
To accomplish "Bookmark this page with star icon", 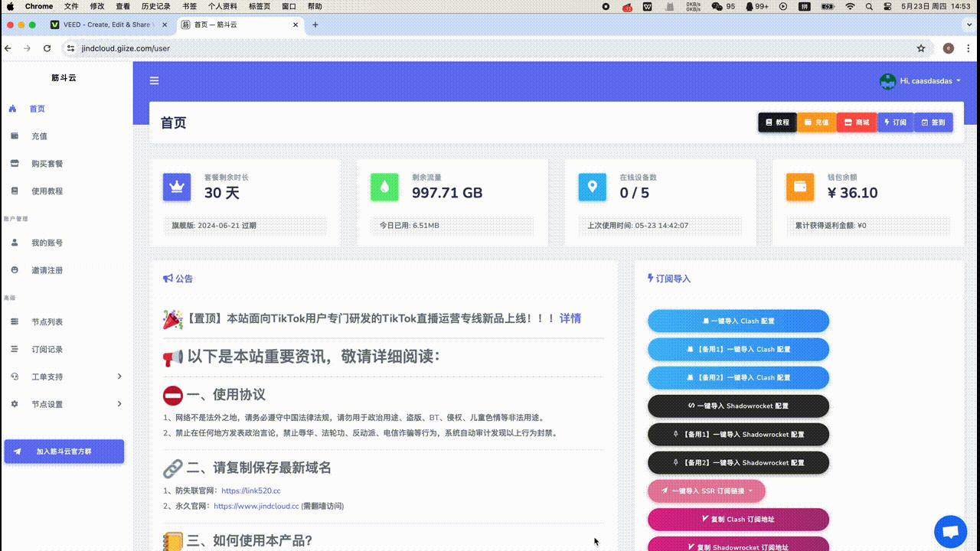I will 921,48.
